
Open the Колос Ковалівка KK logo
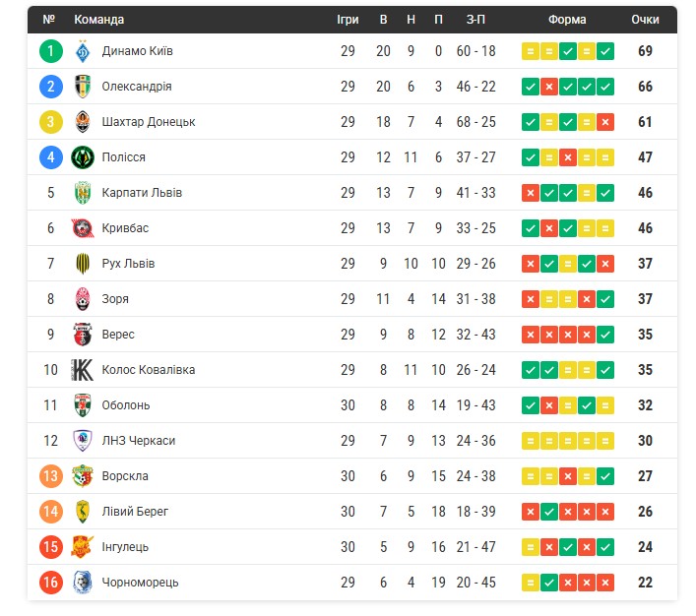[x=83, y=370]
